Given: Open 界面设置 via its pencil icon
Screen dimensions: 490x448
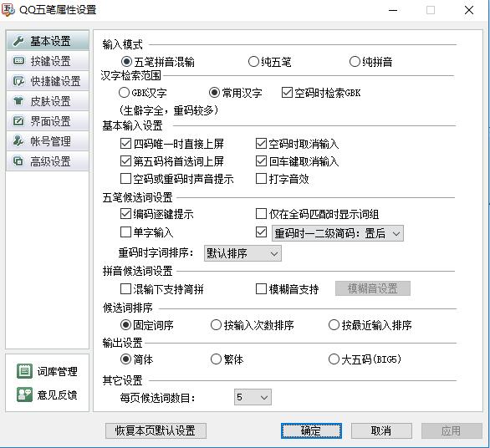Looking at the screenshot, I should [x=18, y=121].
